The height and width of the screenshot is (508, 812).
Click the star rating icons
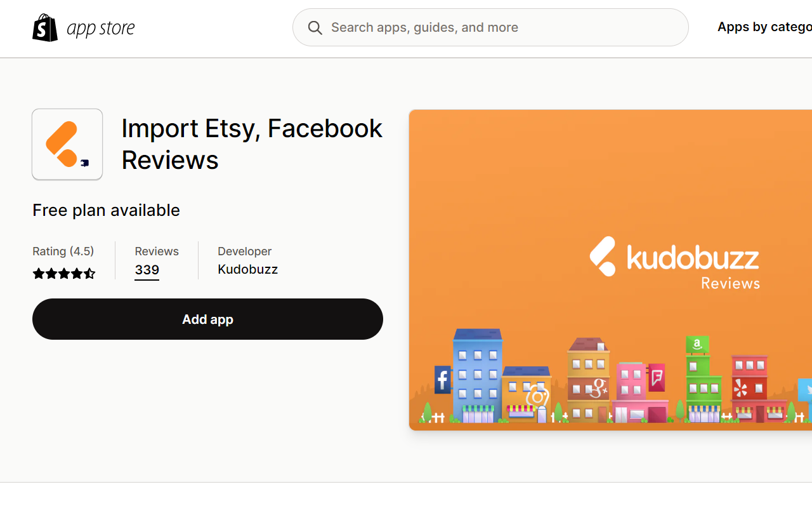[64, 274]
